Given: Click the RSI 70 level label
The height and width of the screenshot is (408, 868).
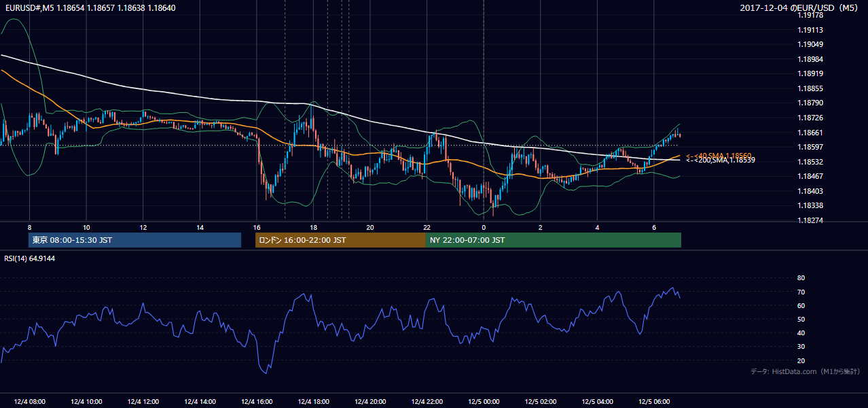Looking at the screenshot, I should coord(801,292).
